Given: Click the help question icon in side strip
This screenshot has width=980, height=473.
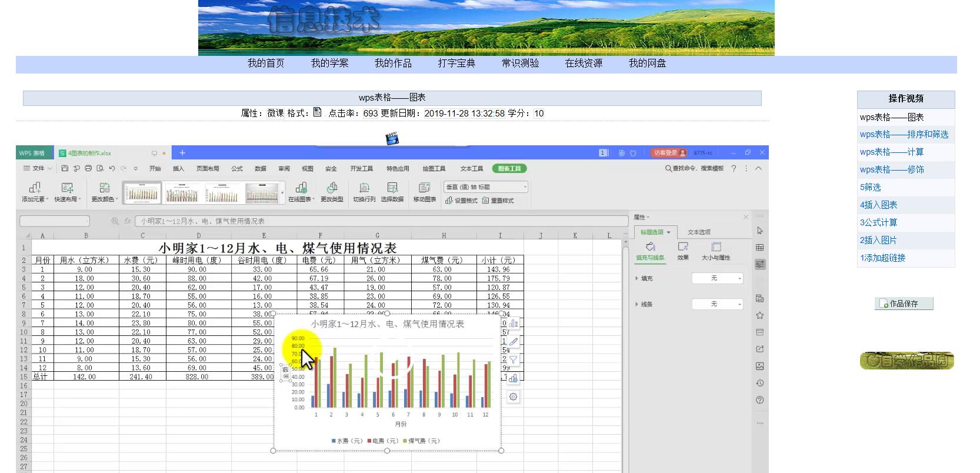Looking at the screenshot, I should point(760,400).
